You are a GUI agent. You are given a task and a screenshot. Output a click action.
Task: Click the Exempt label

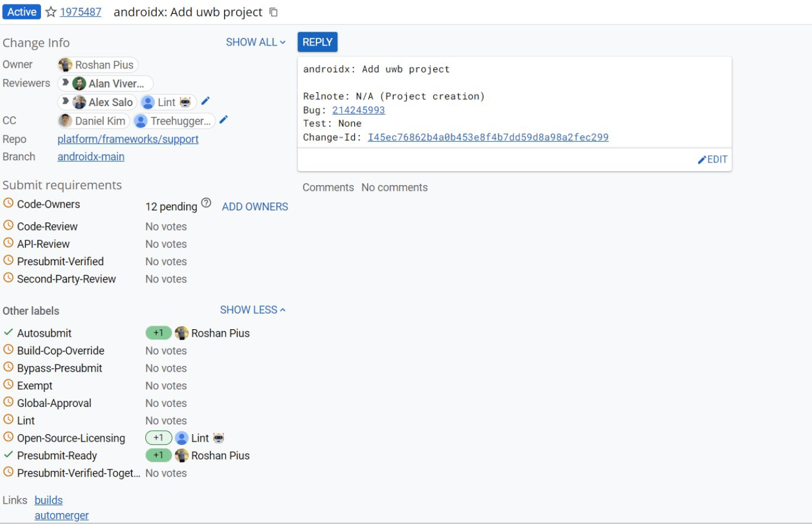tap(35, 386)
